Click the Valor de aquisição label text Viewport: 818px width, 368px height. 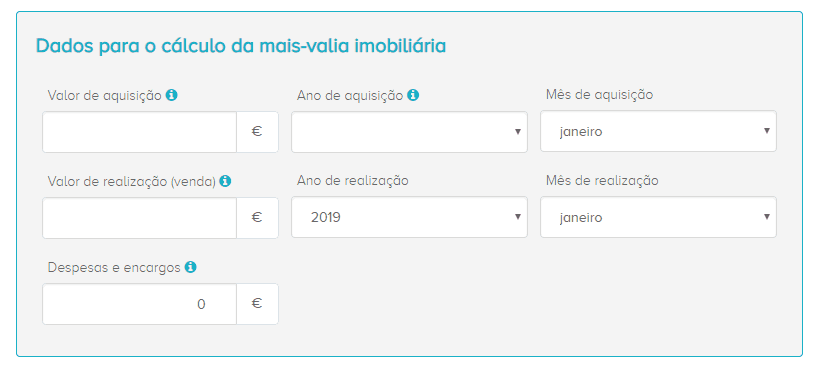104,96
